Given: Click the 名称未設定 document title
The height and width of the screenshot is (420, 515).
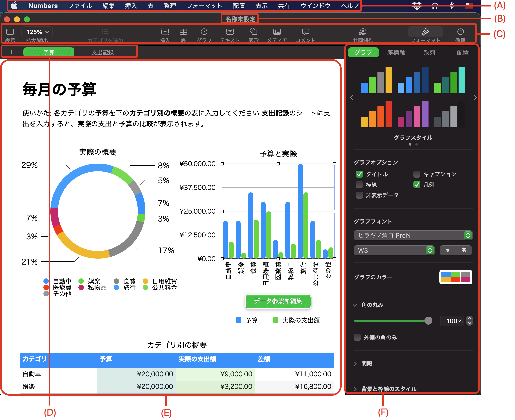Looking at the screenshot, I should coord(240,19).
